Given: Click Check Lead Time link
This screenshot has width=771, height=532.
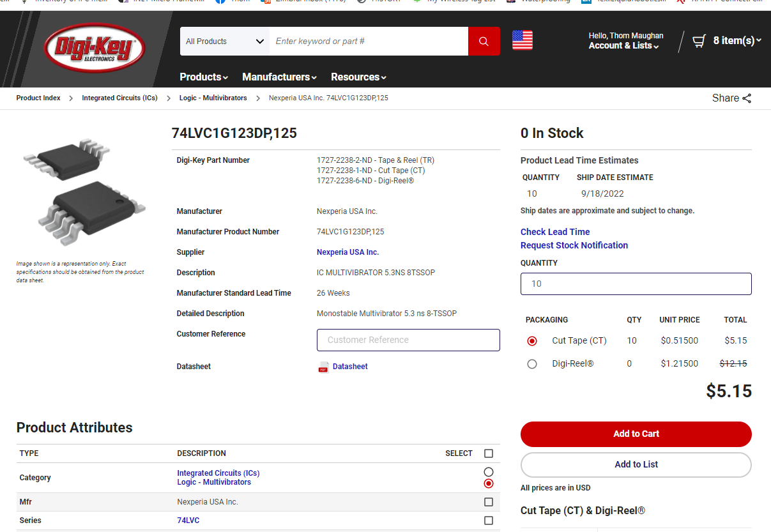Looking at the screenshot, I should point(555,232).
